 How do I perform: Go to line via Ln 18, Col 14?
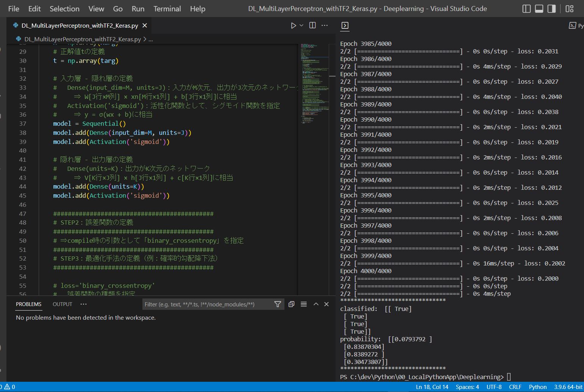click(x=432, y=387)
